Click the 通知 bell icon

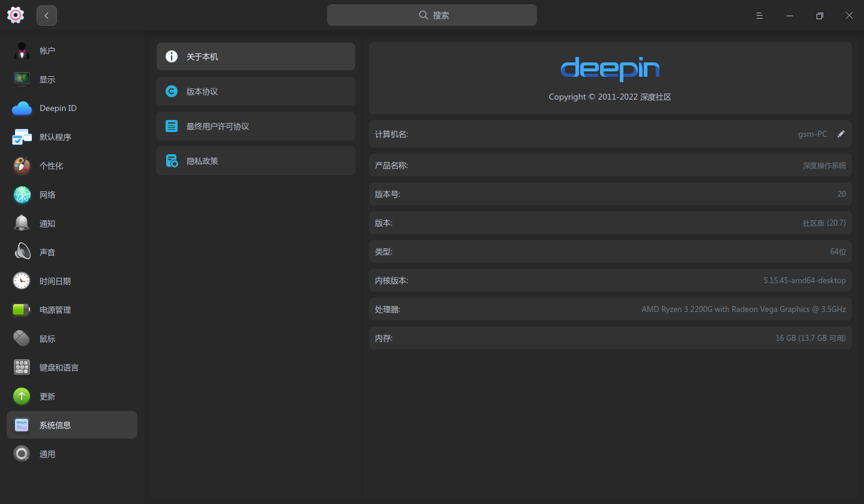pos(22,223)
